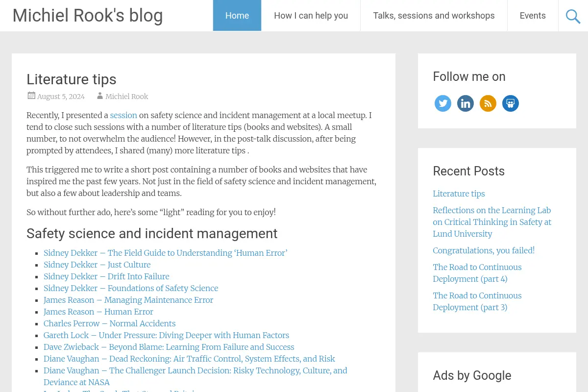
Task: Open James Reason – Human Error link
Action: point(98,312)
